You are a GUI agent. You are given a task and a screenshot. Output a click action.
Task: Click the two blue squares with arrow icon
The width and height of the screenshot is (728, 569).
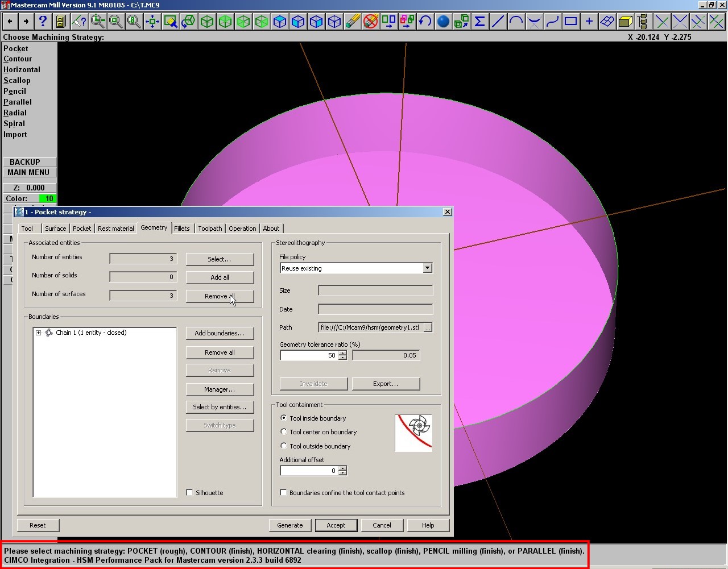[388, 22]
